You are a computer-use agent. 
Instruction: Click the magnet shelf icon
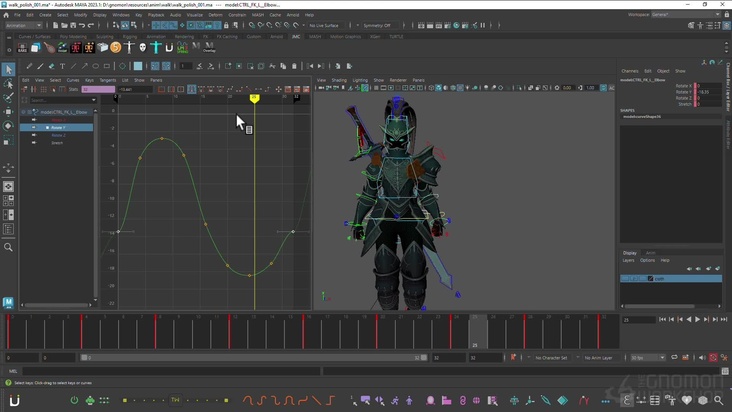pyautogui.click(x=169, y=47)
